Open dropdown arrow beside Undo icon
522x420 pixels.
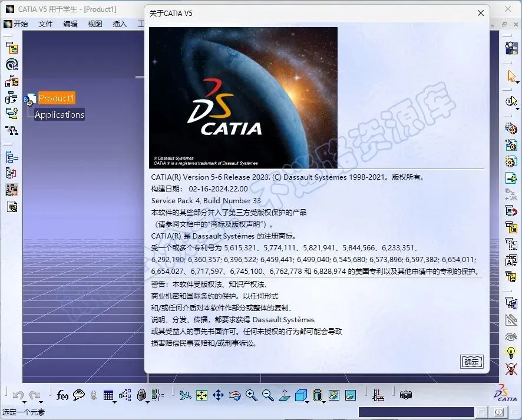point(25,402)
